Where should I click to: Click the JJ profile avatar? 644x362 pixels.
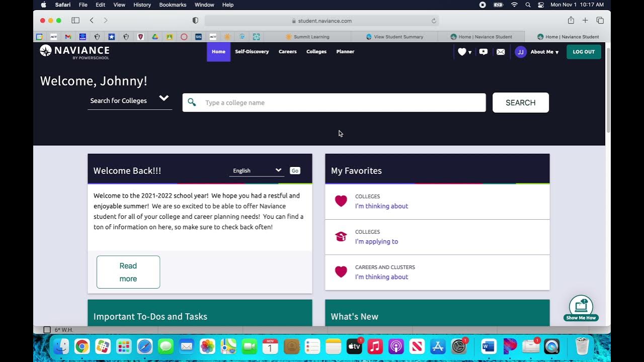point(521,52)
